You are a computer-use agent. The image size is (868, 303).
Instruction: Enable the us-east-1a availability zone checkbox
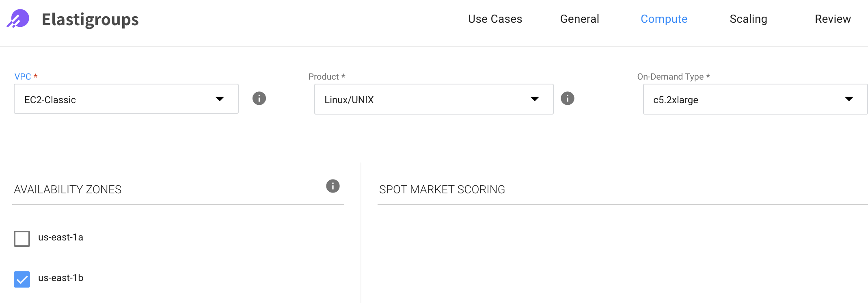tap(22, 238)
